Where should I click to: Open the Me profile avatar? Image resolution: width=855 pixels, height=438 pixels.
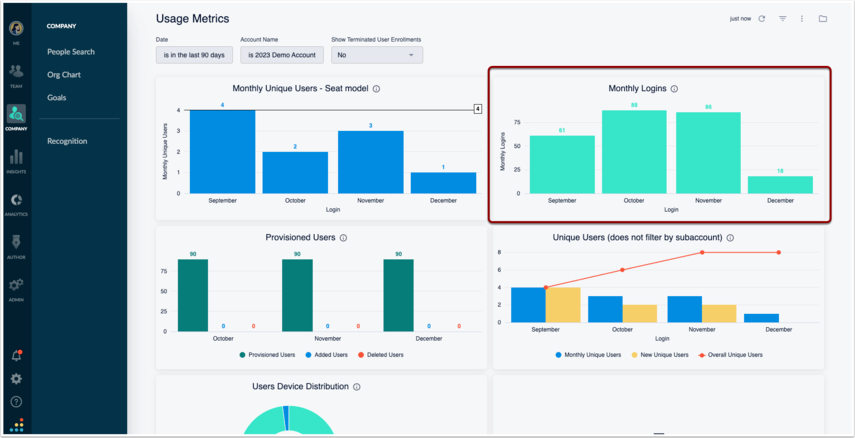[16, 28]
